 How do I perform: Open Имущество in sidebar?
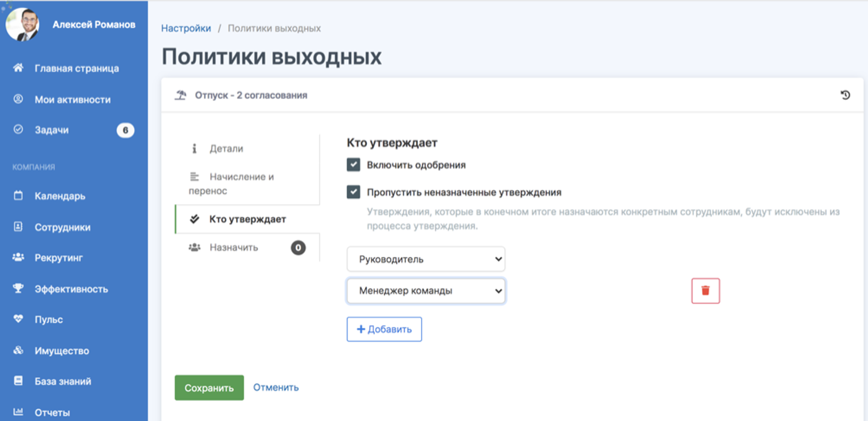coord(62,351)
